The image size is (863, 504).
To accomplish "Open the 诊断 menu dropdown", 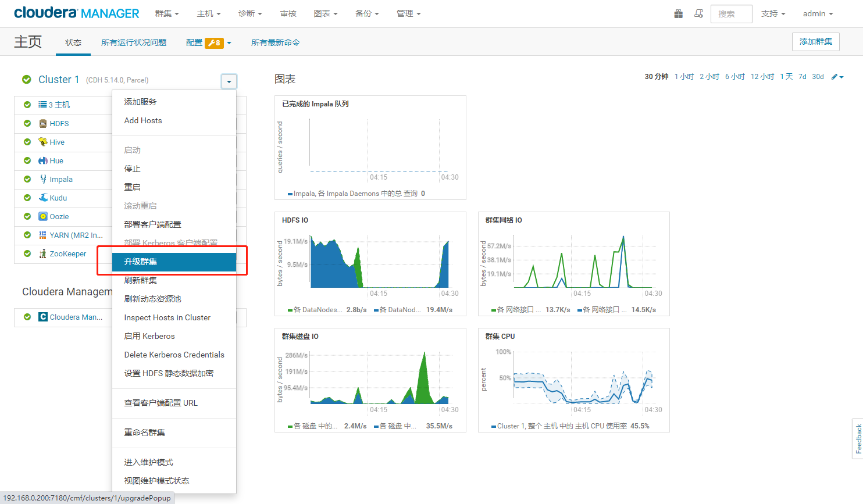I will pyautogui.click(x=250, y=13).
